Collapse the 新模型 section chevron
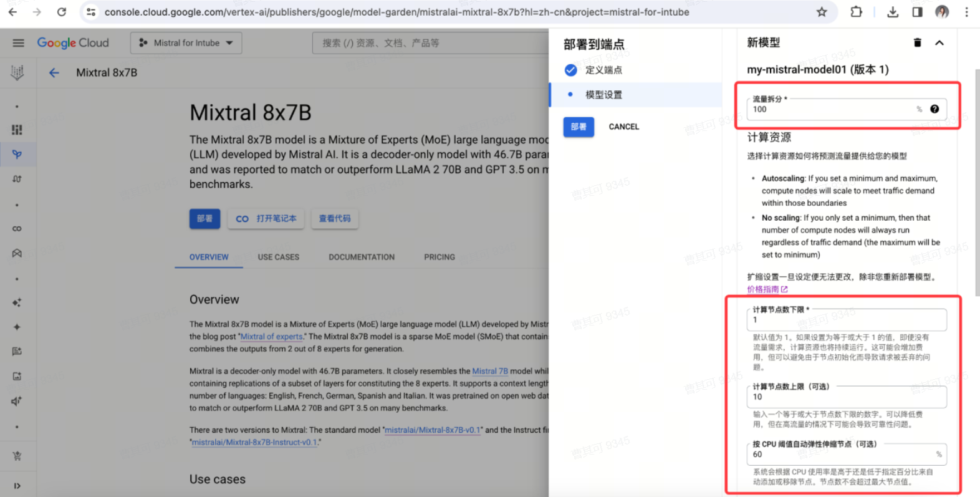The height and width of the screenshot is (497, 980). [x=939, y=43]
